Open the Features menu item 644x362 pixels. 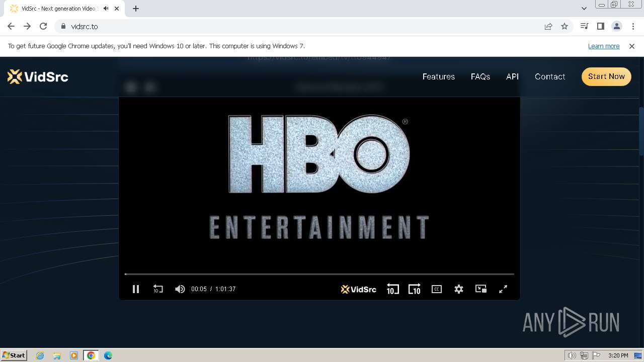pyautogui.click(x=438, y=76)
